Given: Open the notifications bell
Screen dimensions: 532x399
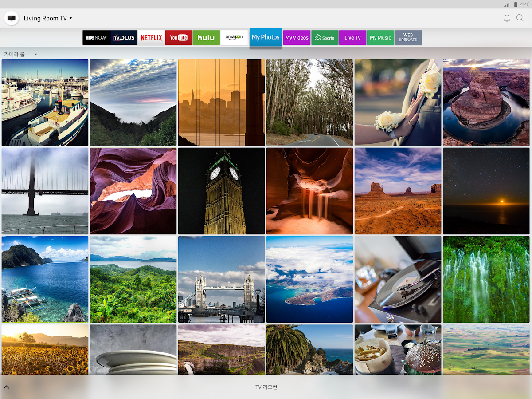Looking at the screenshot, I should click(507, 18).
